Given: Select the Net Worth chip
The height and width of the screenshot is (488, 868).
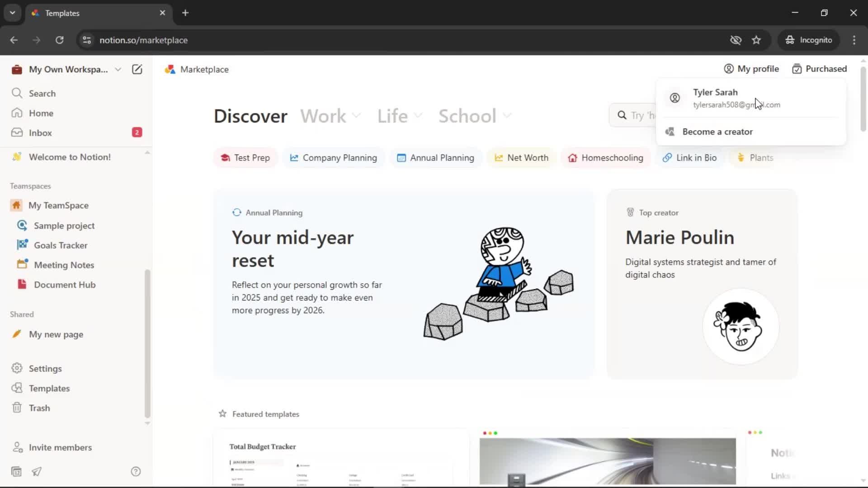Looking at the screenshot, I should pyautogui.click(x=521, y=158).
